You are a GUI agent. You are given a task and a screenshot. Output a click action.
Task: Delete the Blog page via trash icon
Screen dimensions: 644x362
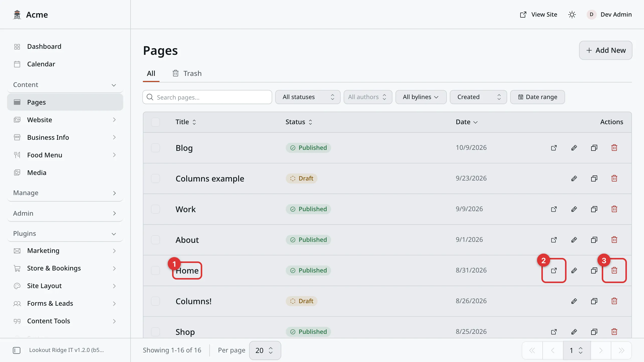coord(614,148)
